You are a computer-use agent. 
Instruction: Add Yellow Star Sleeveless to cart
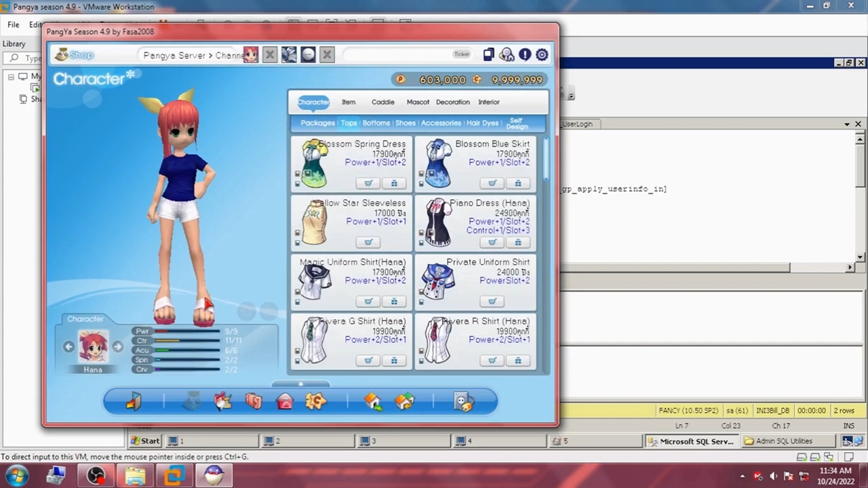click(368, 242)
